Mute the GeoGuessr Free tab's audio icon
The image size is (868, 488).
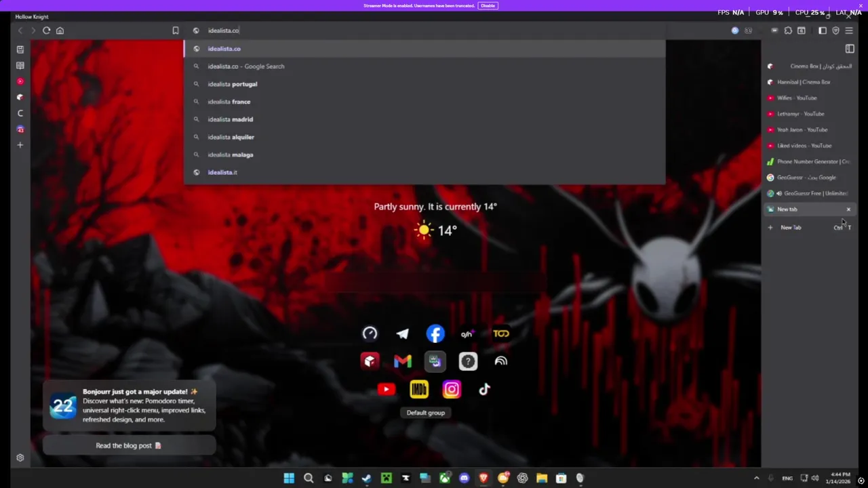point(778,193)
